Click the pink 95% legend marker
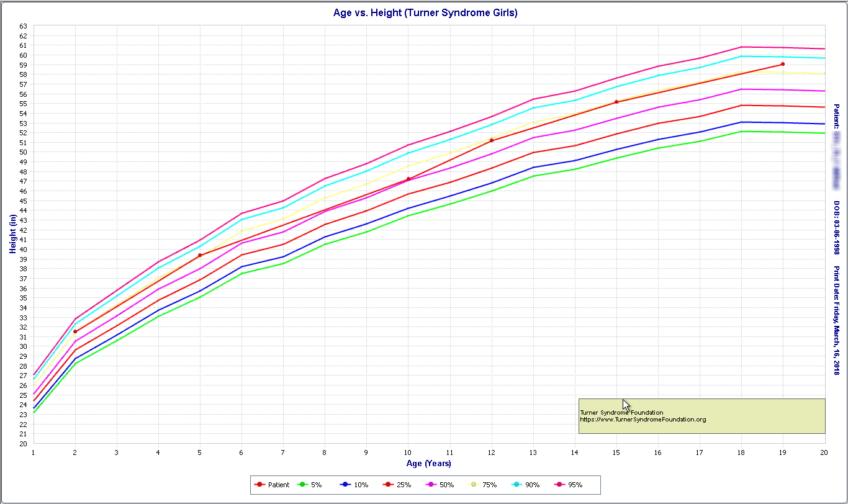Viewport: 848px width, 504px height. pos(563,485)
